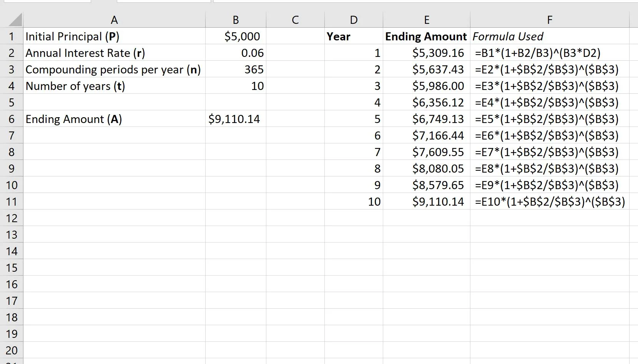Select cell B6 showing $9,110.14
The width and height of the screenshot is (638, 364).
pyautogui.click(x=236, y=119)
